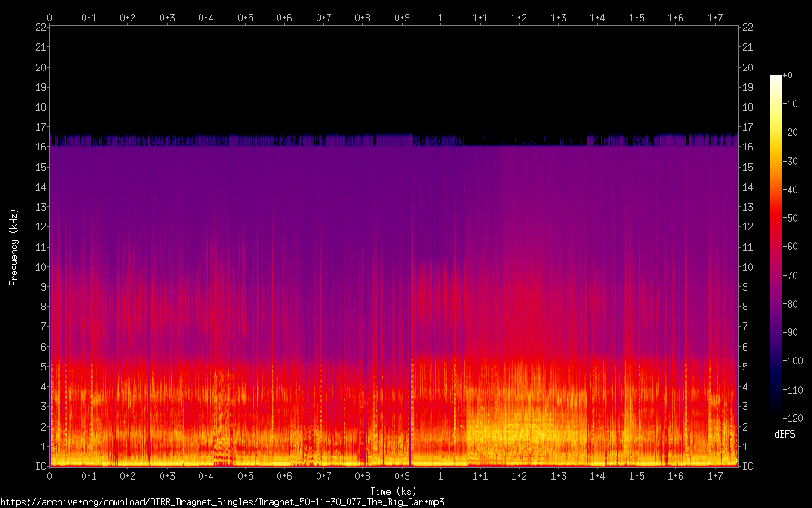Click the dBFS colorbar unit label

784,434
